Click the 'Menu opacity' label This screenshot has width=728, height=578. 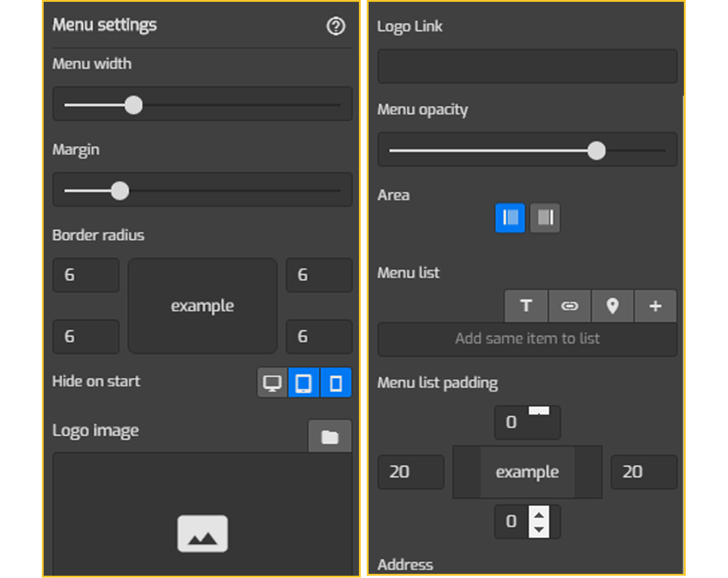point(422,110)
